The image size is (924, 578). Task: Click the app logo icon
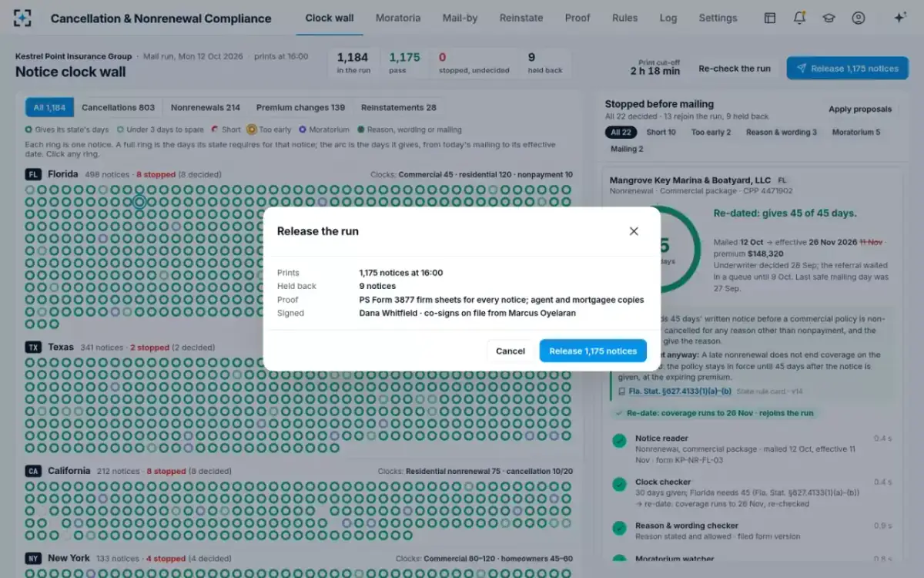coord(23,18)
